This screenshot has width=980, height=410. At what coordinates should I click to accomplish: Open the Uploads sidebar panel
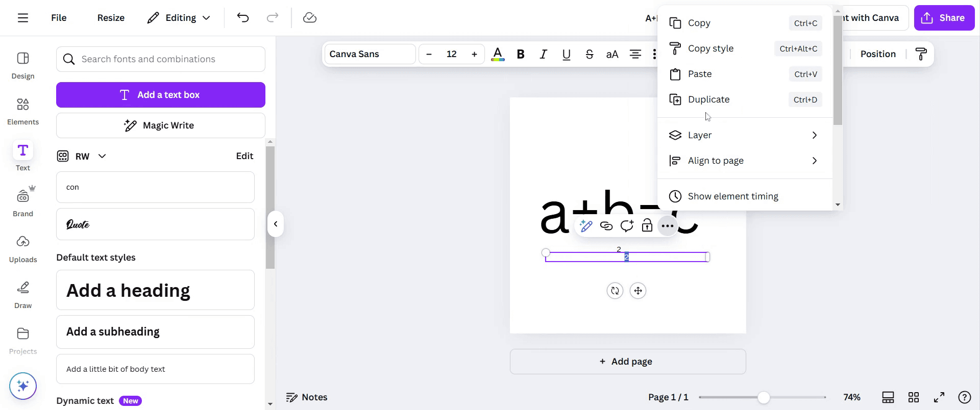point(23,249)
